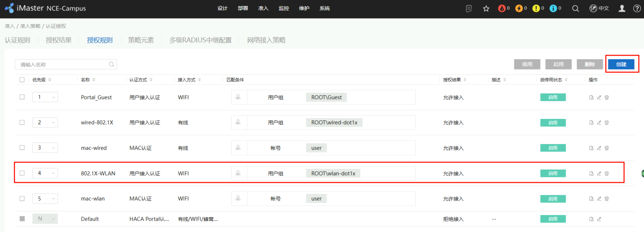Image resolution: width=644 pixels, height=232 pixels.
Task: Switch to the 认证规则 tab
Action: pyautogui.click(x=18, y=40)
